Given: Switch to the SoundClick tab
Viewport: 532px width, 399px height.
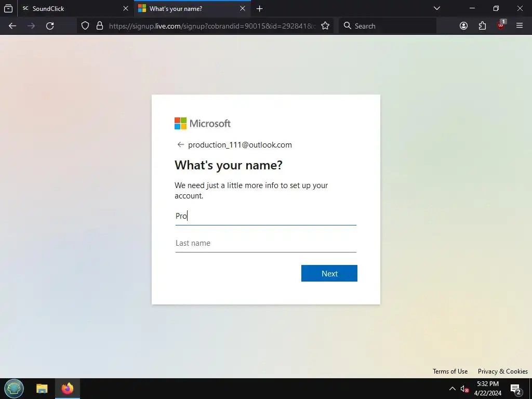Looking at the screenshot, I should pyautogui.click(x=76, y=8).
